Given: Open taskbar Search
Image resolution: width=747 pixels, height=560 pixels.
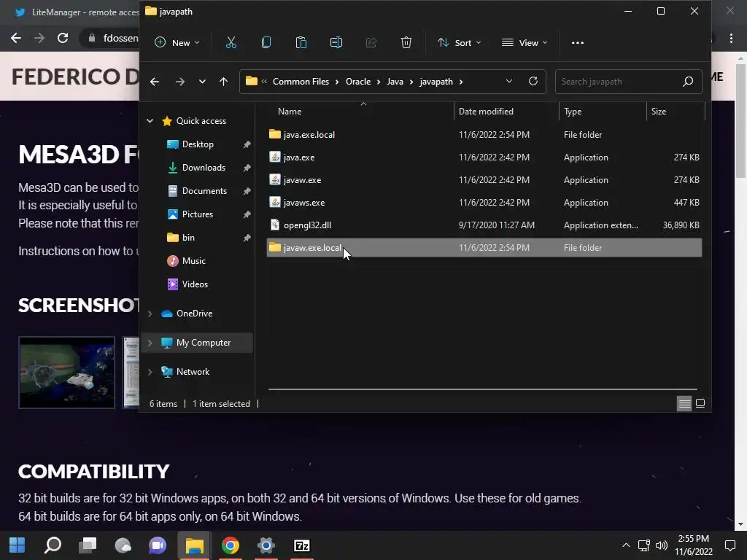Looking at the screenshot, I should tap(53, 545).
